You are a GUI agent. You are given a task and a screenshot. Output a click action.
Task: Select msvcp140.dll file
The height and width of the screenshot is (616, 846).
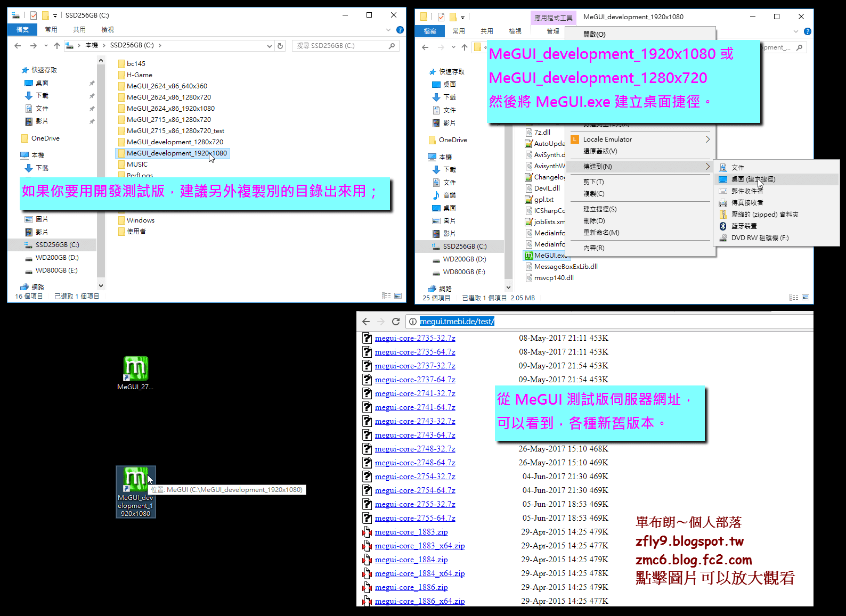click(554, 278)
